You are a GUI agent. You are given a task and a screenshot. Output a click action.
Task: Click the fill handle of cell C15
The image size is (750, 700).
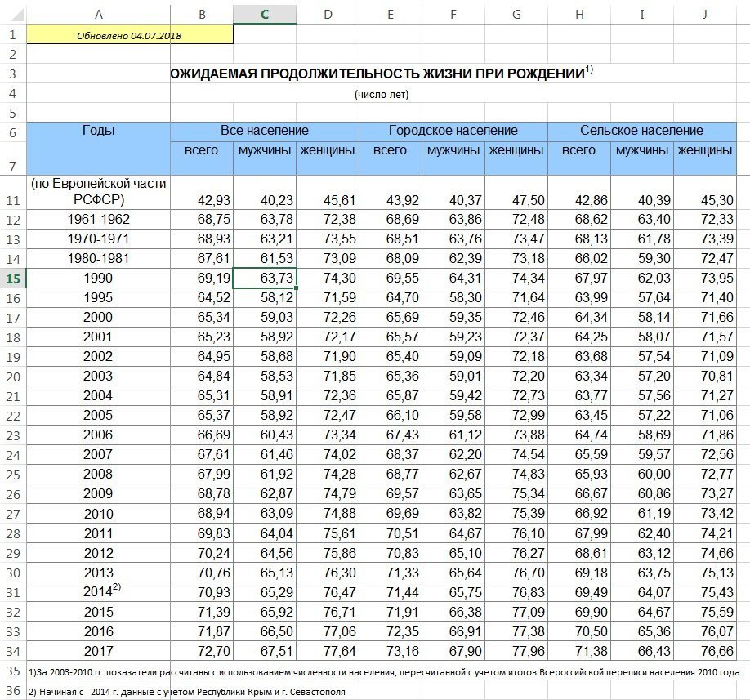coord(296,288)
